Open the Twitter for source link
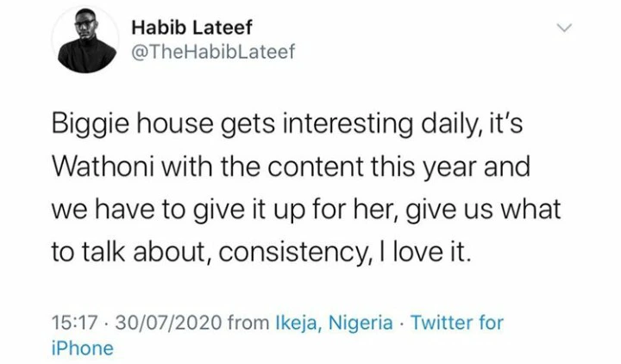 [457, 323]
